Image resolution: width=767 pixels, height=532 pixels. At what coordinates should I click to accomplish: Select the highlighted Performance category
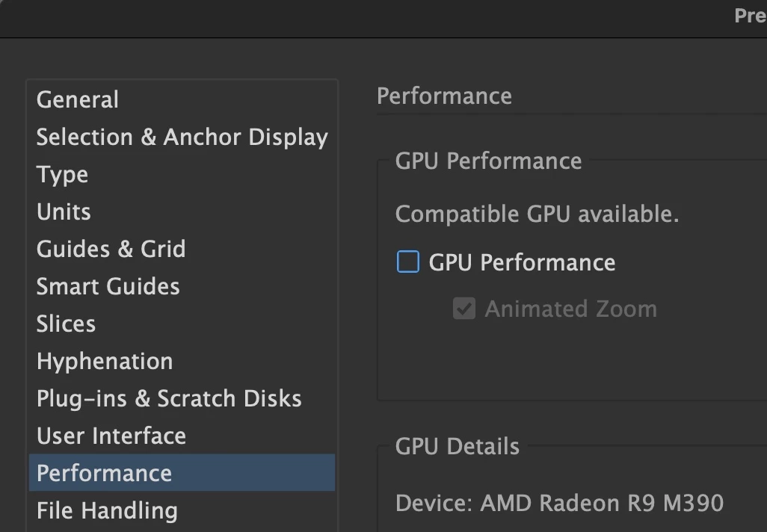[104, 473]
